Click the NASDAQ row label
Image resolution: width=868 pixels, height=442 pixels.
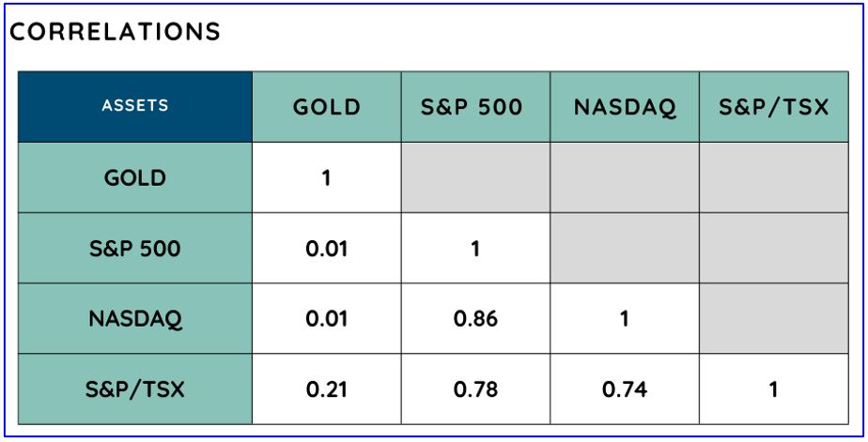point(134,319)
